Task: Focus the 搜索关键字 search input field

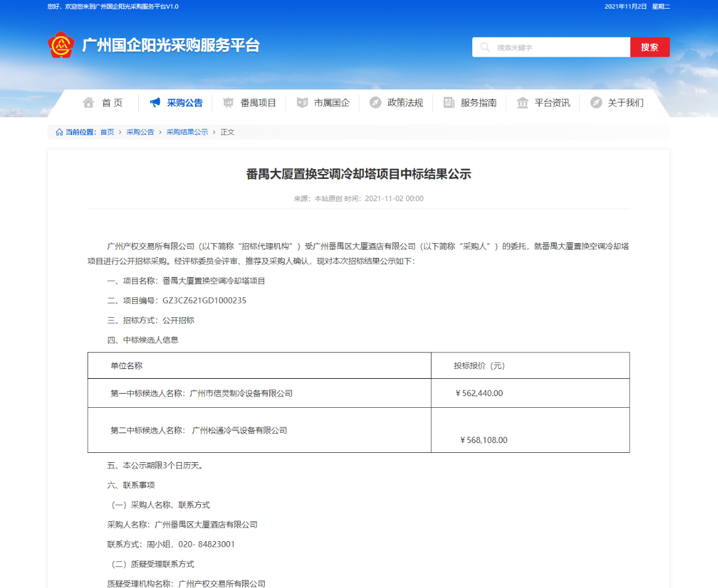Action: pos(551,47)
